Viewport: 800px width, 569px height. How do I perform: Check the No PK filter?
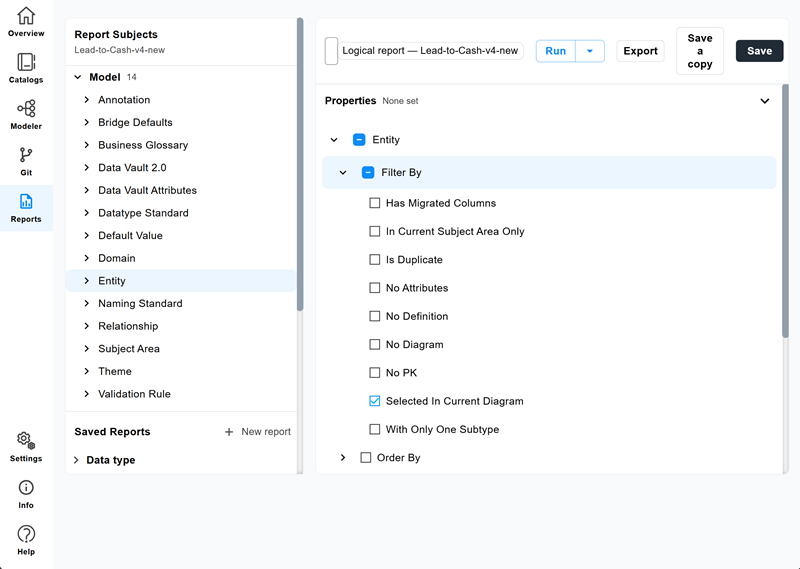coord(374,373)
